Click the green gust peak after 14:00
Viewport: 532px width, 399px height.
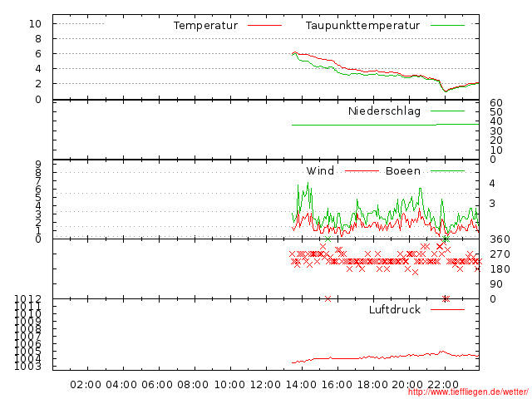coord(308,184)
